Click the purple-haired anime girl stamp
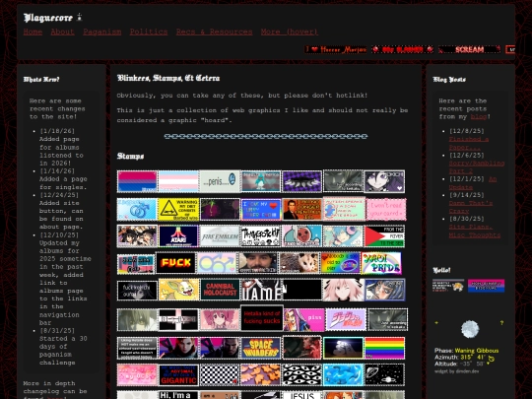 [x=384, y=181]
